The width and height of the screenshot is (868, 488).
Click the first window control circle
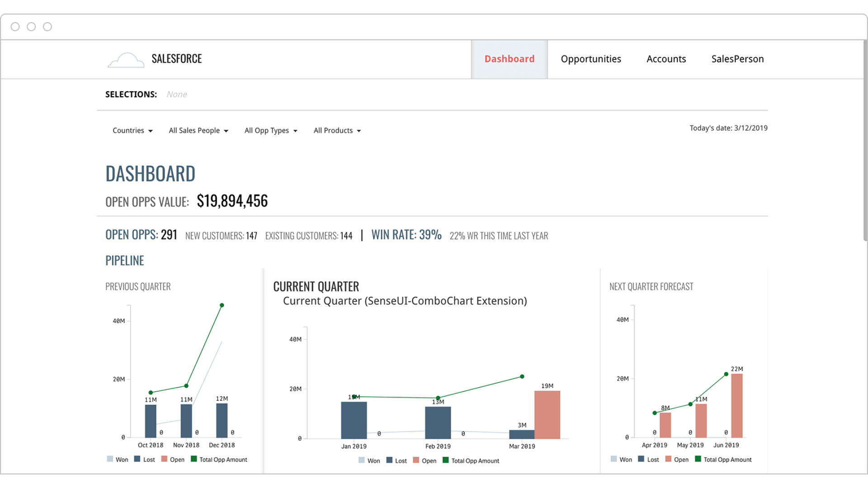[15, 27]
